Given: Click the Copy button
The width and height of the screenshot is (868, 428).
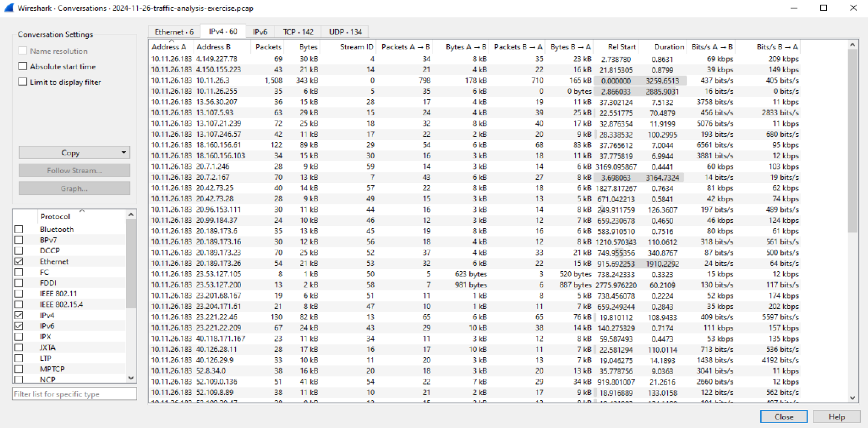Looking at the screenshot, I should 70,152.
